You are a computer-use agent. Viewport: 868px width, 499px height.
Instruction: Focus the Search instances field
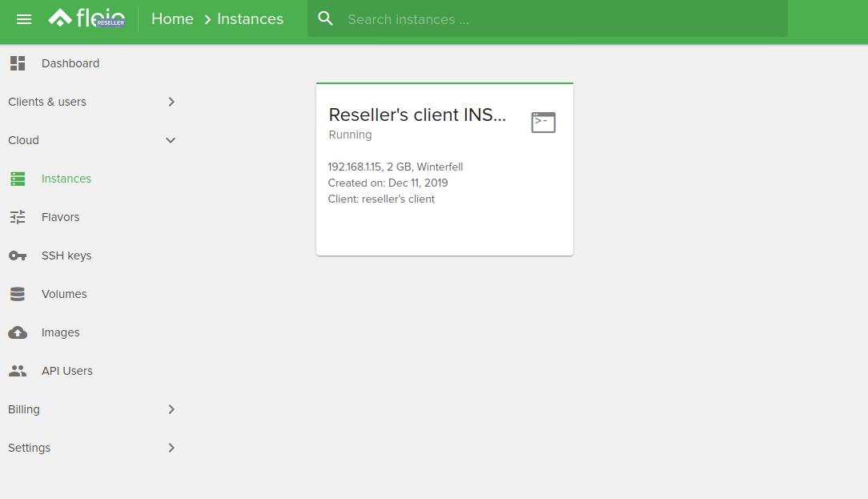click(548, 19)
